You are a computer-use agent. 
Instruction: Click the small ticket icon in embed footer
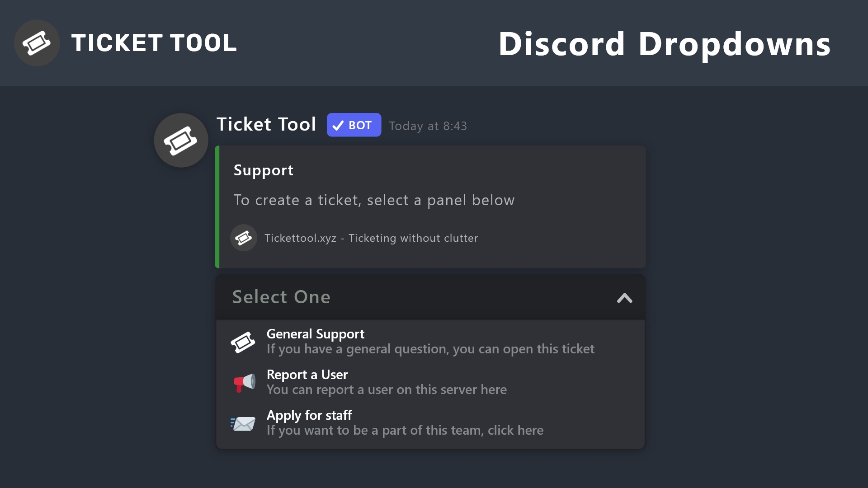(x=244, y=238)
